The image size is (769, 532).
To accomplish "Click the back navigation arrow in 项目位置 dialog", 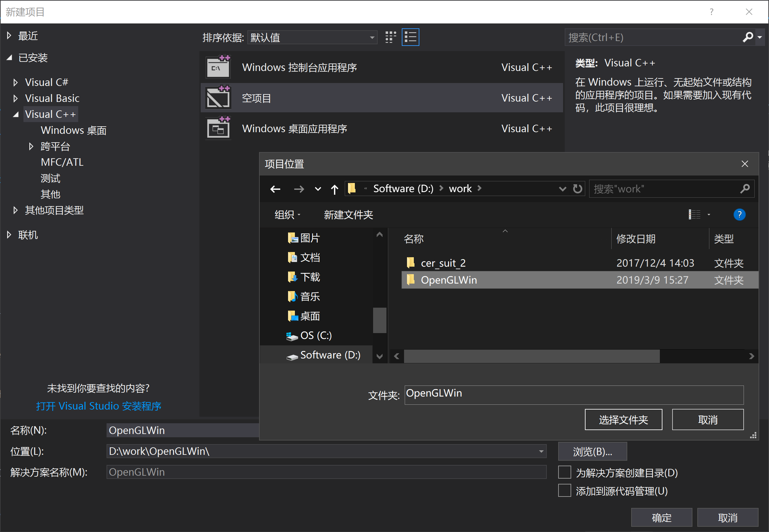I will [x=275, y=189].
